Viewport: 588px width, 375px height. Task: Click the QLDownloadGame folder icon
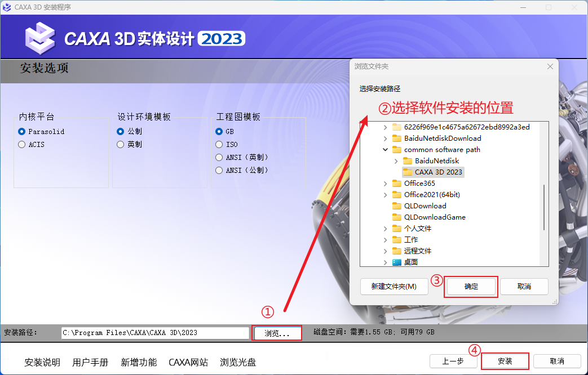click(x=397, y=217)
